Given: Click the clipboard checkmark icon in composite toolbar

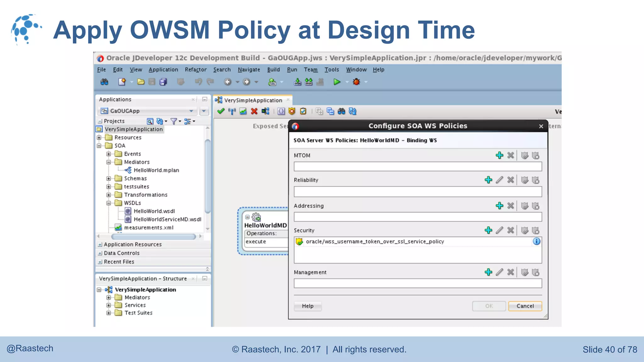Looking at the screenshot, I should [303, 111].
